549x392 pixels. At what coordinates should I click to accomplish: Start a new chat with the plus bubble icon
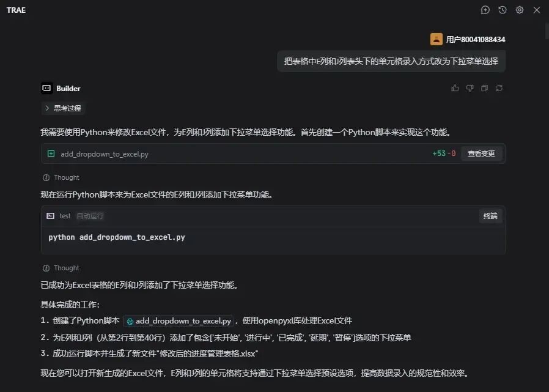pyautogui.click(x=485, y=10)
